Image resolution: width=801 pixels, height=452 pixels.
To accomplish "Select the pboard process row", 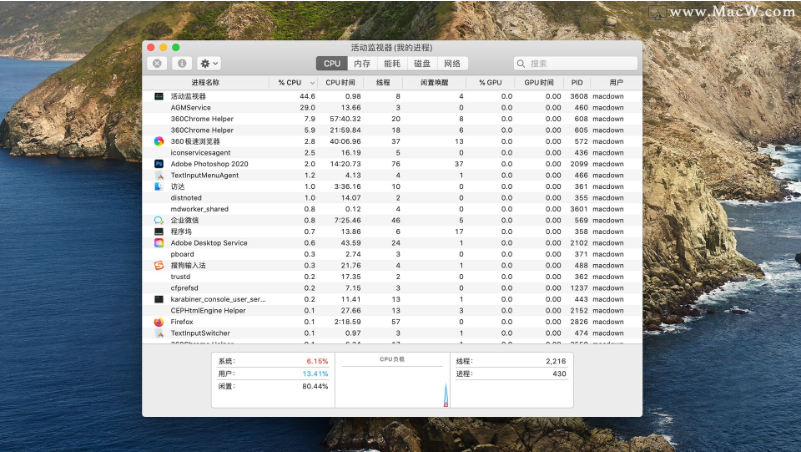I will (x=392, y=254).
